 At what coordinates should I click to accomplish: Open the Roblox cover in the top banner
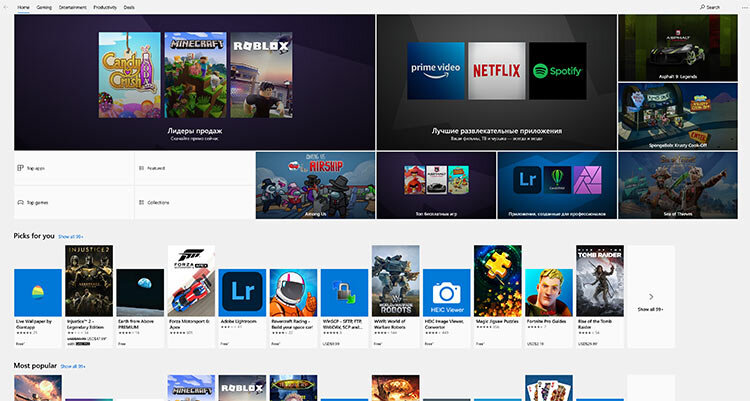261,75
